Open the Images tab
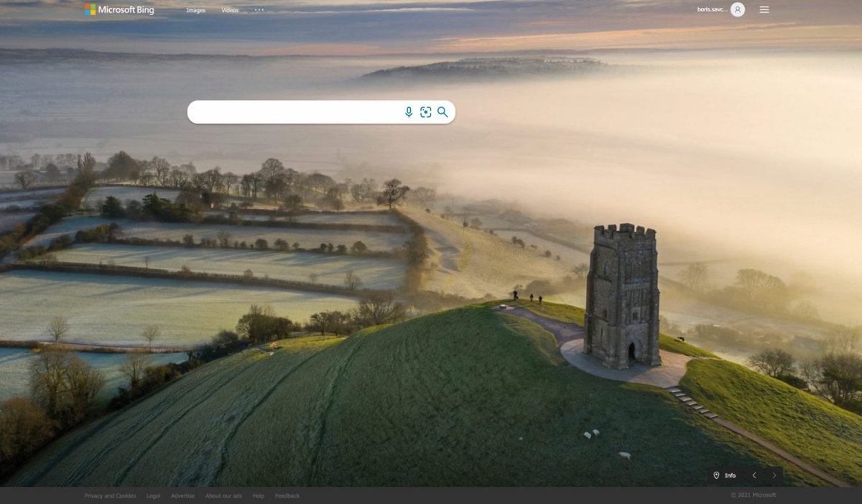Viewport: 862px width, 504px height. 195,10
